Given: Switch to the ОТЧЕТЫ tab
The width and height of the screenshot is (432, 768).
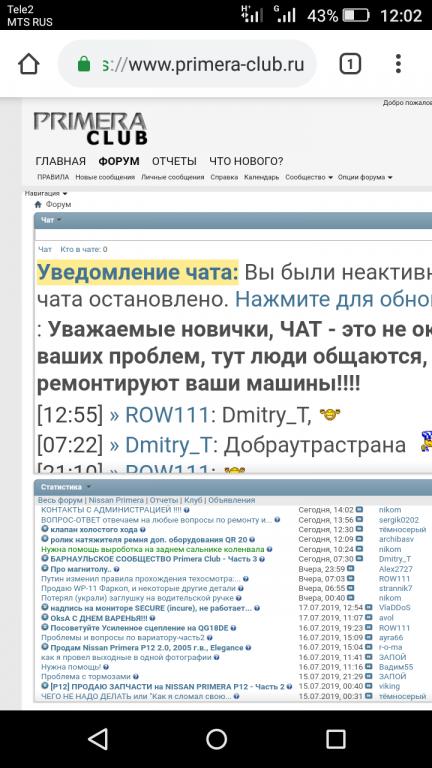Looking at the screenshot, I should tap(174, 161).
